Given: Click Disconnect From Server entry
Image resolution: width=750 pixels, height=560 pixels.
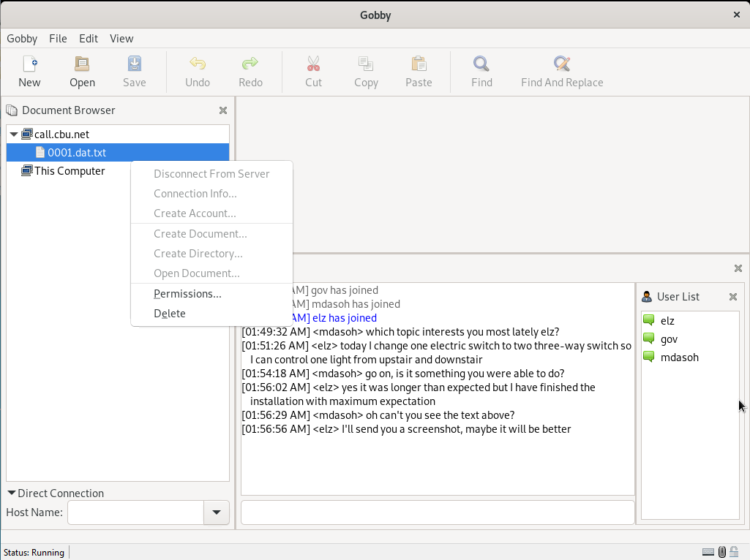Looking at the screenshot, I should [211, 174].
